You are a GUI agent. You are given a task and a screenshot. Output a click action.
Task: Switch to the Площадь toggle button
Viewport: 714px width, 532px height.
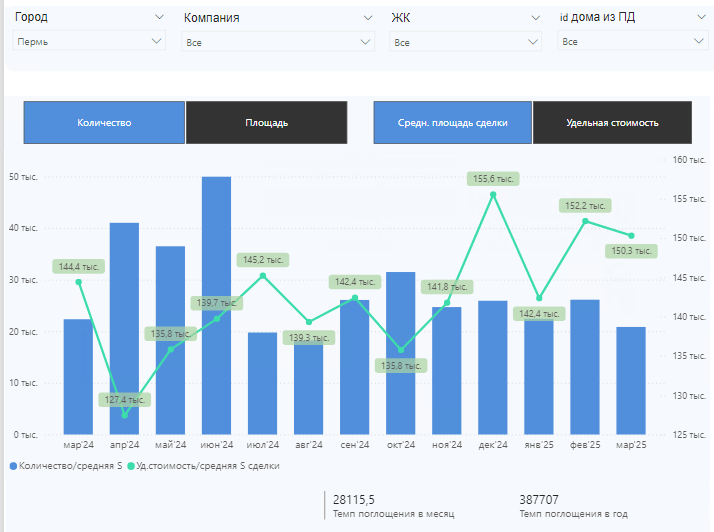point(267,123)
